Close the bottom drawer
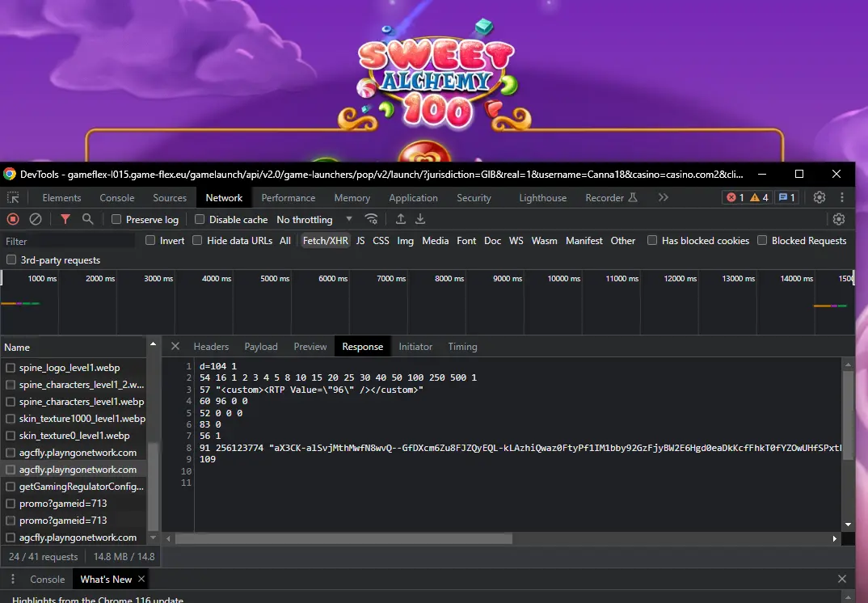868x603 pixels. [842, 579]
